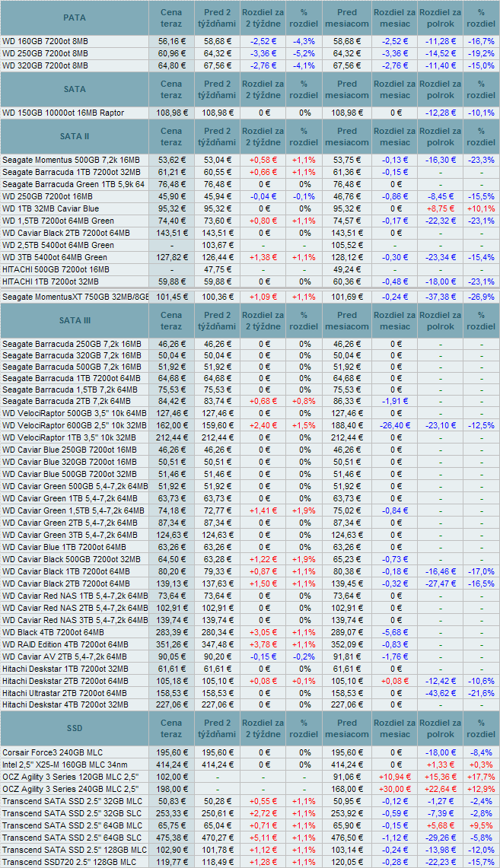Click the +5,11 € two-week difference value
The width and height of the screenshot is (500, 868).
263,838
